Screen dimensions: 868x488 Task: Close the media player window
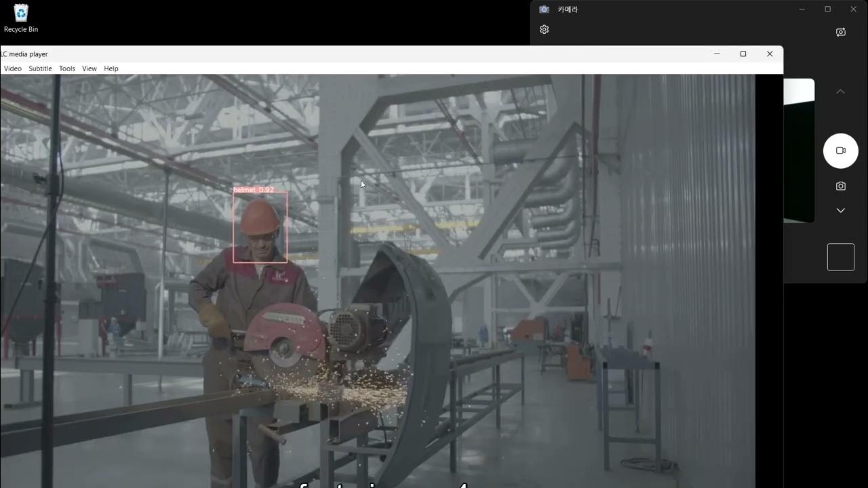(770, 54)
